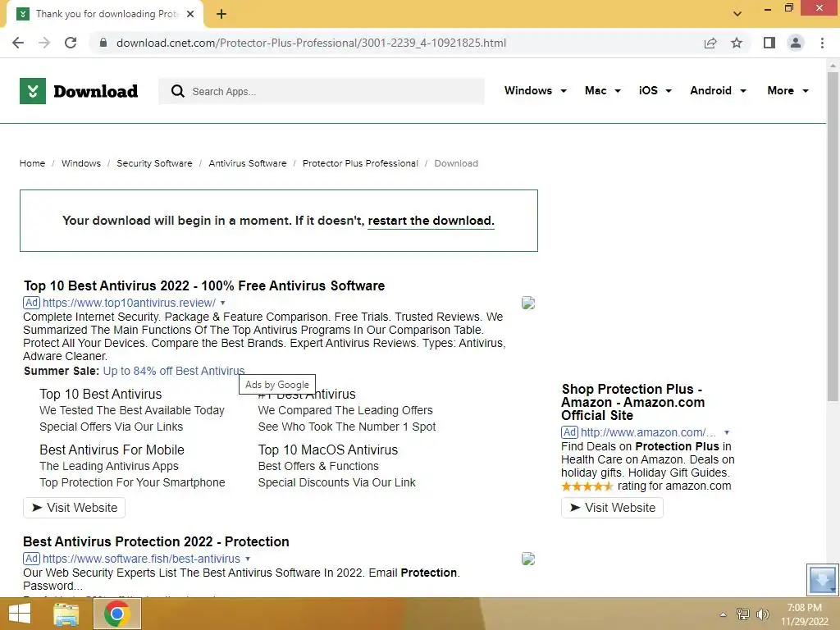
Task: Click broken image icon in software.fish ad
Action: point(528,559)
